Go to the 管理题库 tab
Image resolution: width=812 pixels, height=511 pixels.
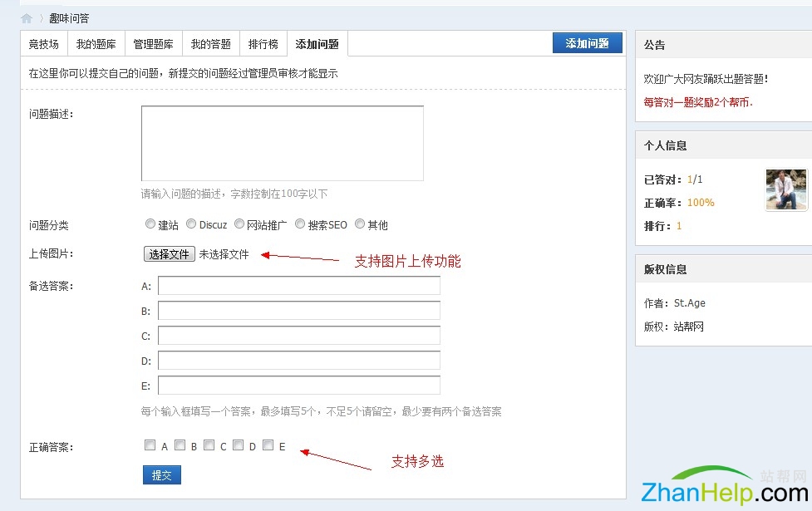tap(153, 44)
